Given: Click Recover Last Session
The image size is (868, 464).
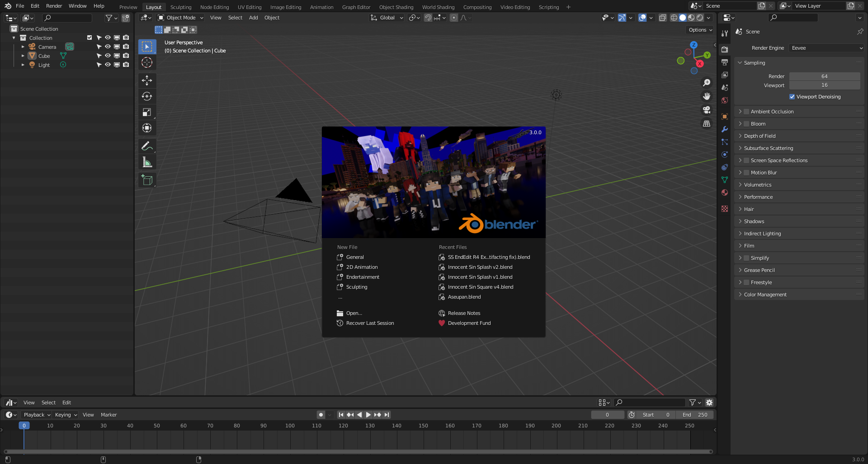Looking at the screenshot, I should (x=370, y=323).
